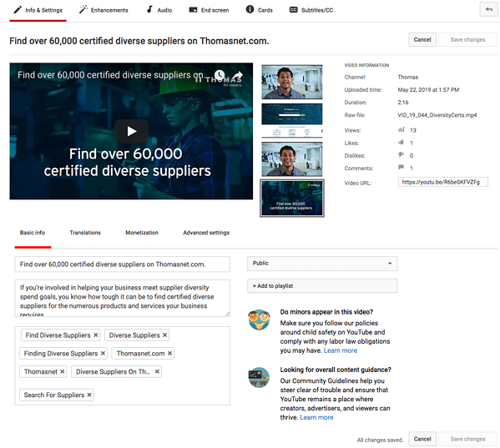500x448 pixels.
Task: Click the Video URL field
Action: (x=443, y=182)
